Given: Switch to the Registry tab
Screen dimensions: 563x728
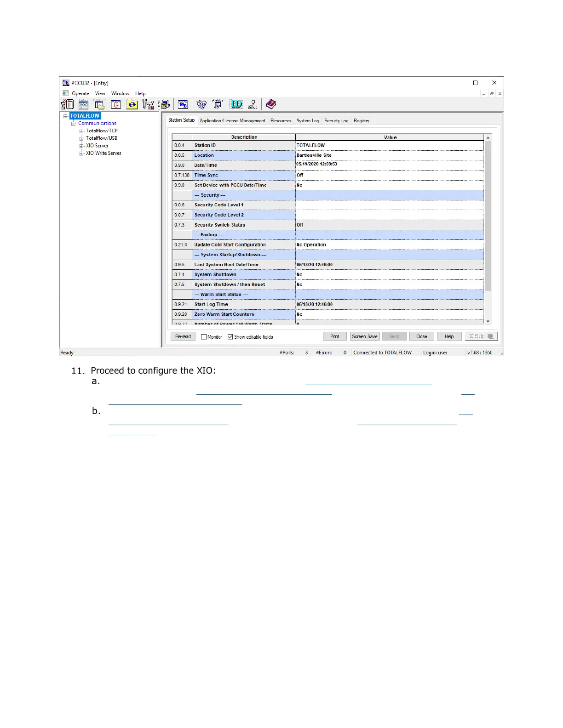Looking at the screenshot, I should coord(361,121).
